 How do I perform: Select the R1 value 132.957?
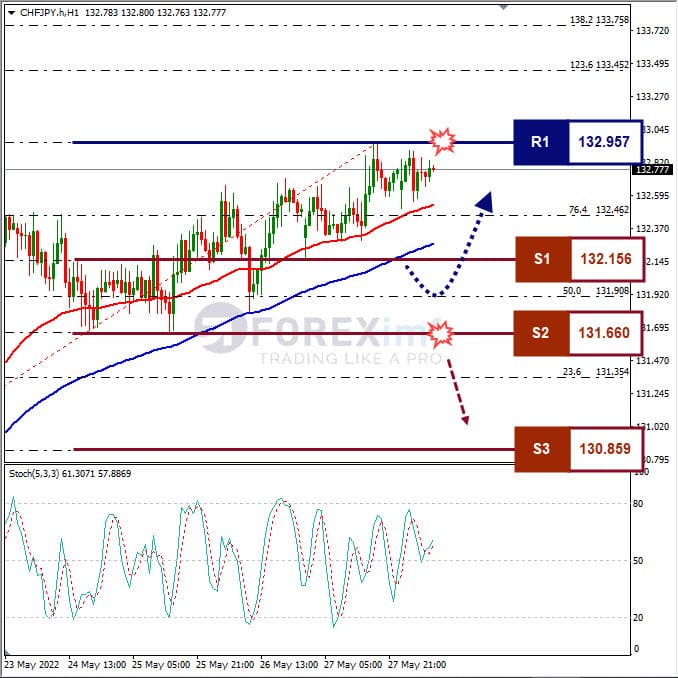click(x=604, y=142)
